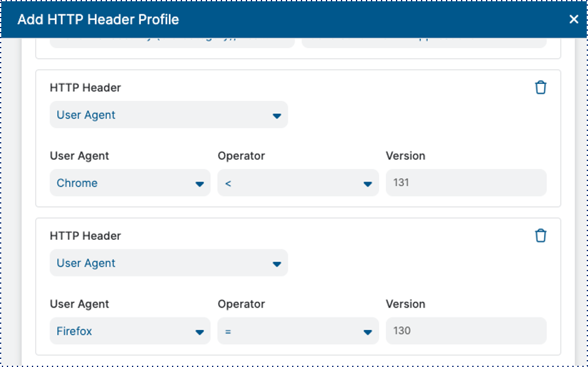This screenshot has width=588, height=367.
Task: Click the Version field containing 131
Action: coord(465,183)
